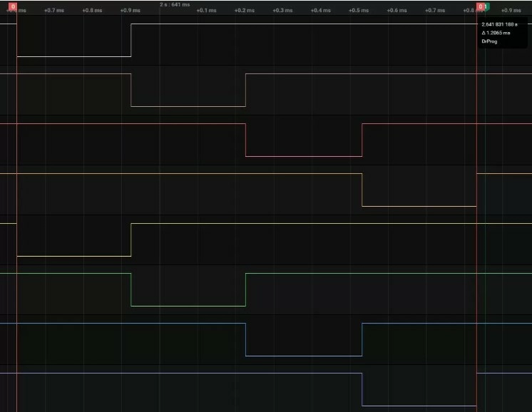This screenshot has height=412, width=532.
Task: Click red marker 0 at timeline's left edge
Action: (13, 6)
